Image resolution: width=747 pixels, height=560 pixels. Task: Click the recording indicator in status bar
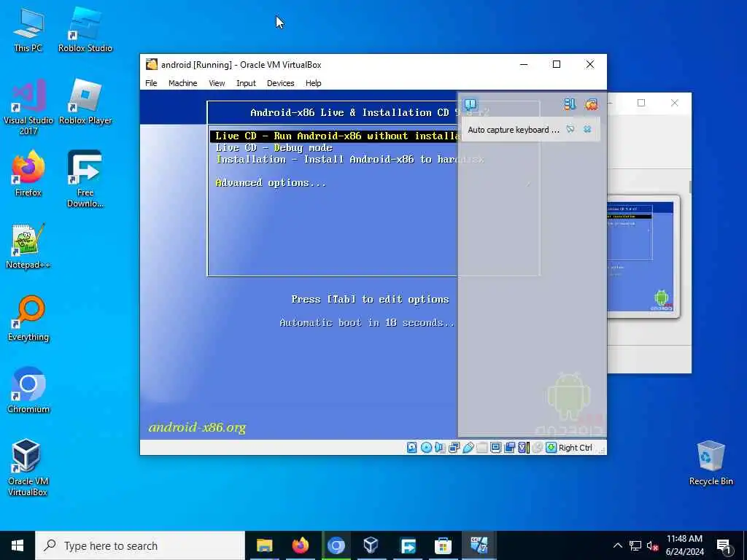click(510, 448)
